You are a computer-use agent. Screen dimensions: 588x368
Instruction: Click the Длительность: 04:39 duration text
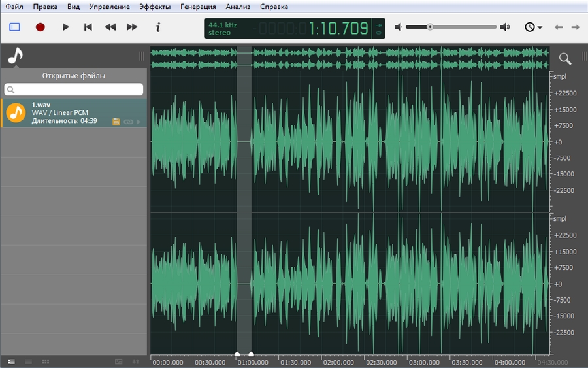[64, 121]
